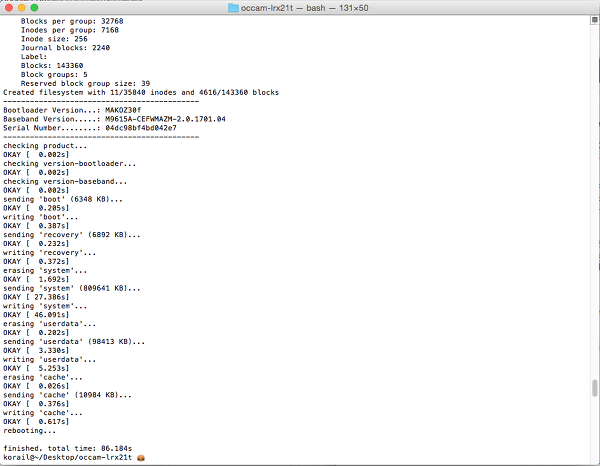This screenshot has height=466, width=600.
Task: Click the "sending 'boot' (6348 KB)" line
Action: click(63, 199)
